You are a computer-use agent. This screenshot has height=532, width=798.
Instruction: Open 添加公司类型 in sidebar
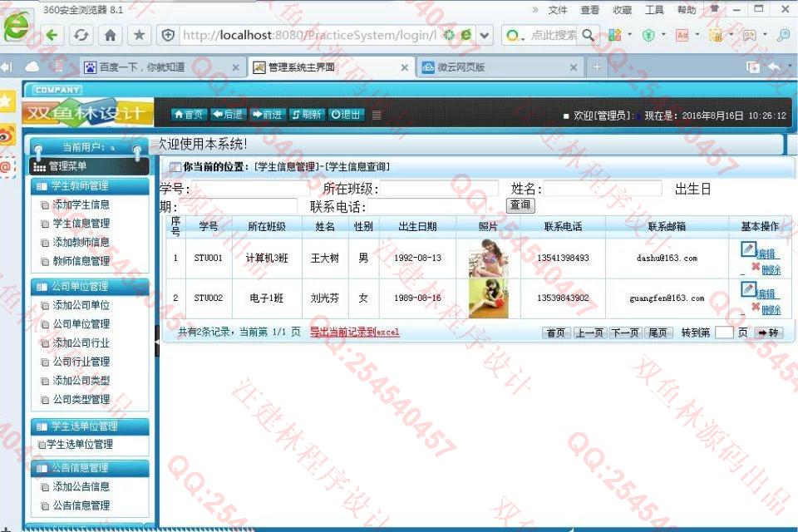[81, 381]
